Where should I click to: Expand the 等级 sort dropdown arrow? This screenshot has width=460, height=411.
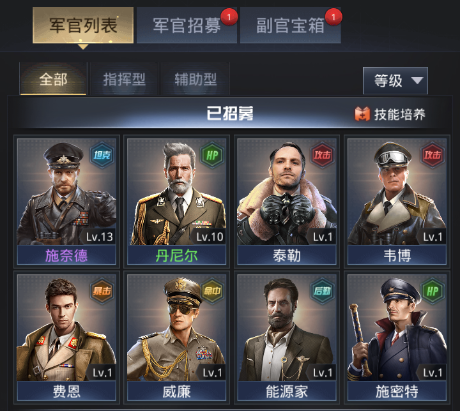pyautogui.click(x=417, y=80)
